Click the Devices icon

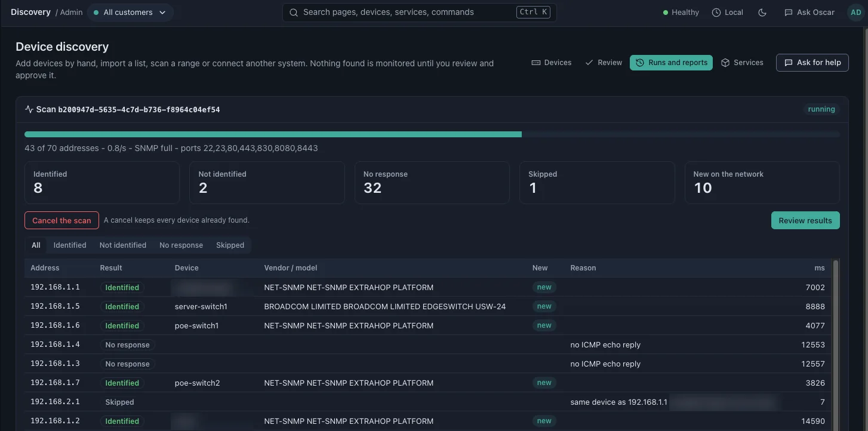coord(536,63)
